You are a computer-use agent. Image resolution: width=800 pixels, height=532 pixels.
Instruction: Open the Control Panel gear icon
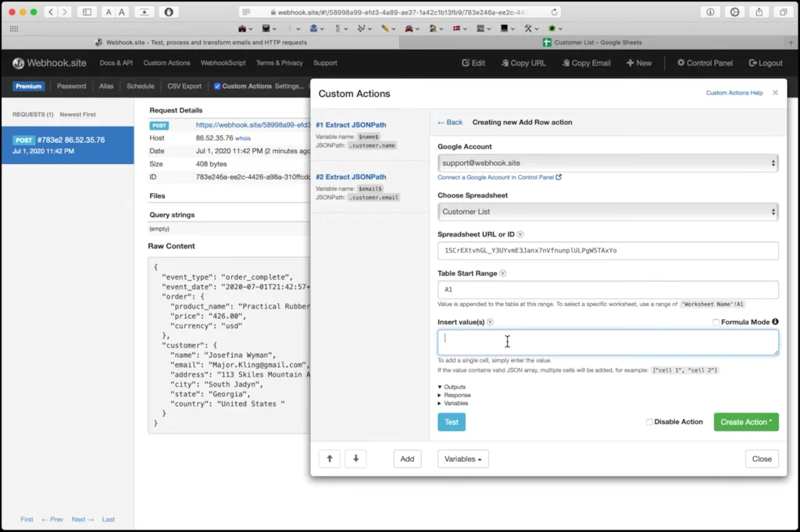point(680,62)
